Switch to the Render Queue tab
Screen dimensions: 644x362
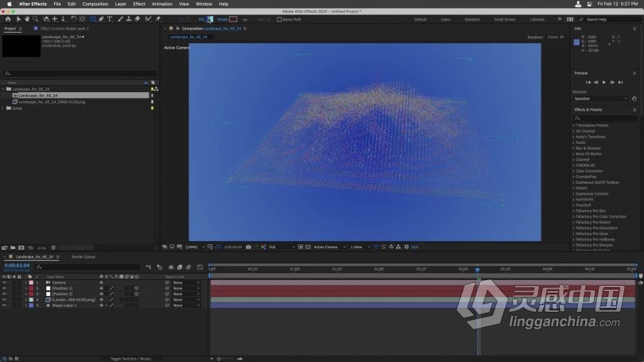(x=83, y=257)
